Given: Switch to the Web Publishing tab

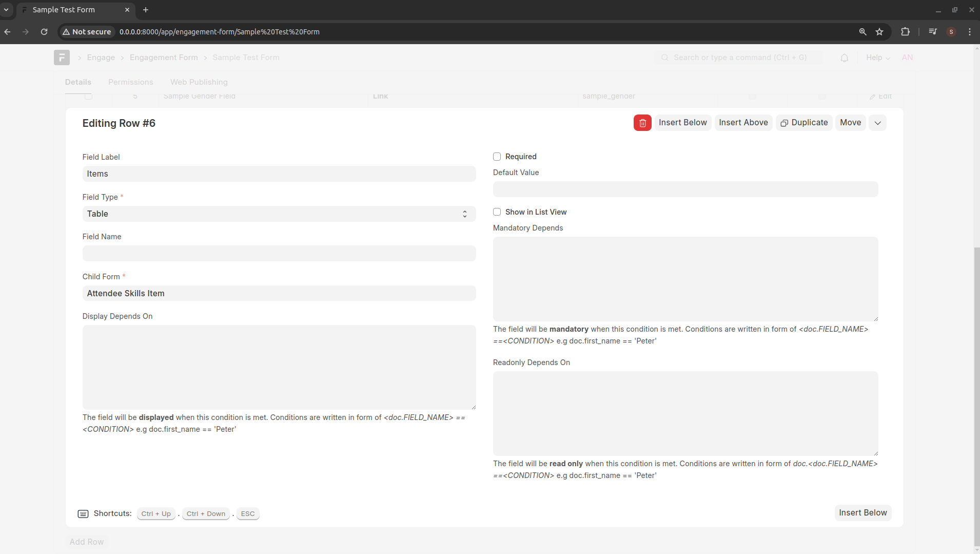Looking at the screenshot, I should point(199,82).
